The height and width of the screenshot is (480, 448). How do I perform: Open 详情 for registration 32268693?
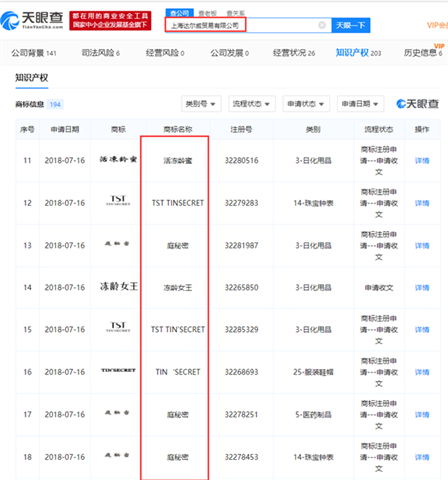tap(422, 372)
